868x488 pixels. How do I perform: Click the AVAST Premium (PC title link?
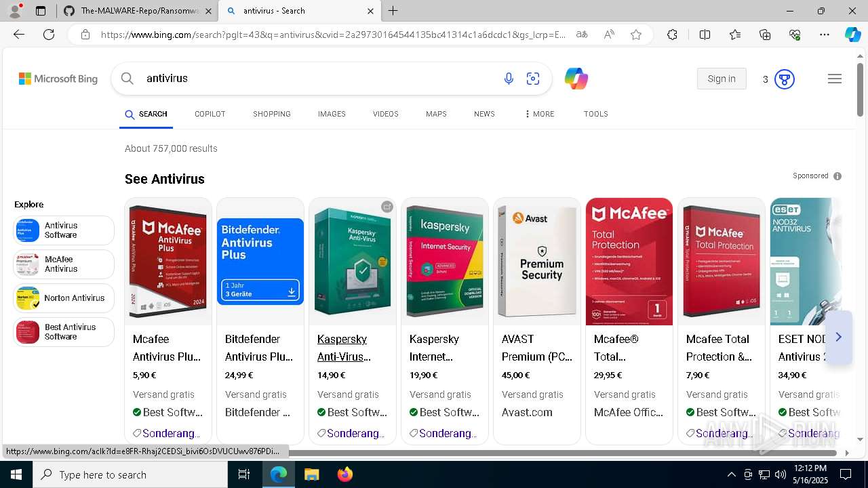click(x=537, y=348)
